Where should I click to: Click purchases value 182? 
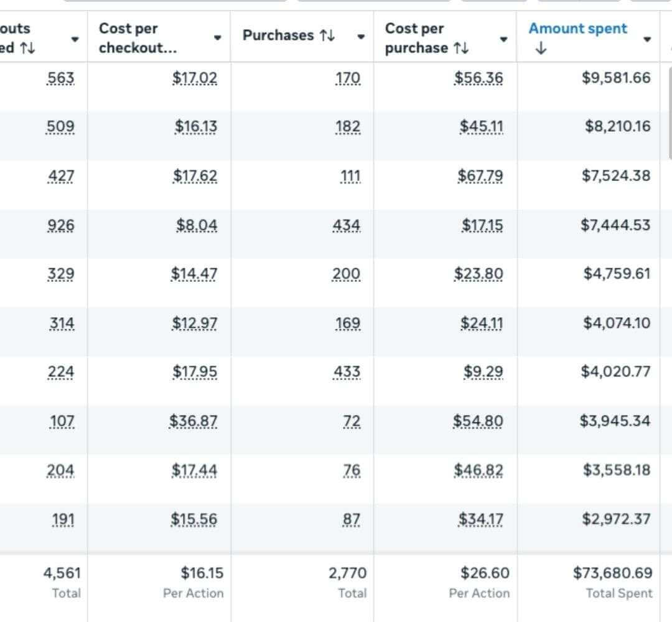pyautogui.click(x=348, y=127)
